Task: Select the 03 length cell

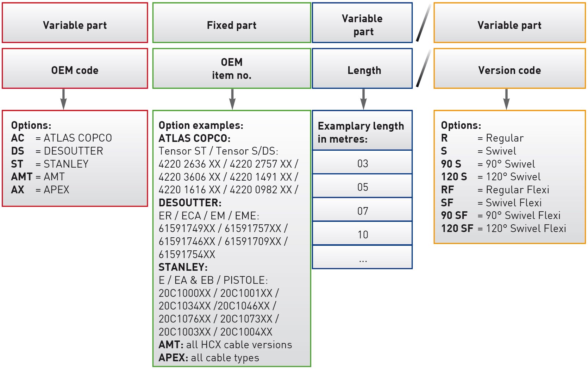Action: click(x=362, y=163)
